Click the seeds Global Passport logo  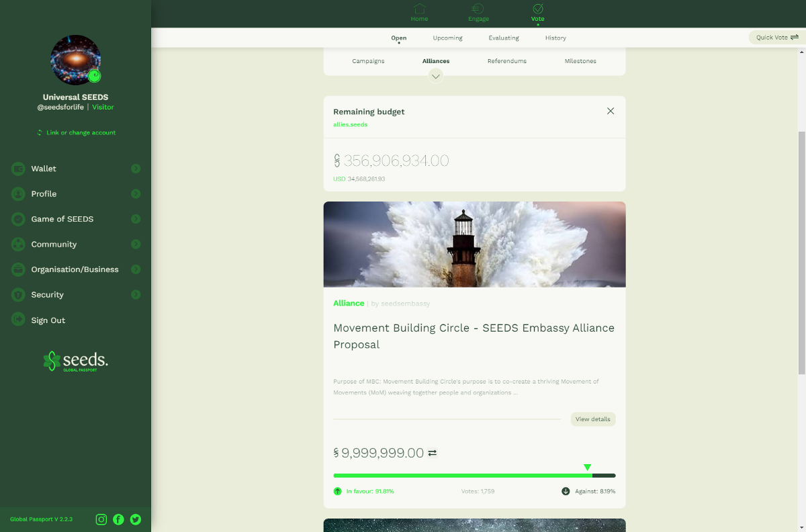click(x=75, y=361)
